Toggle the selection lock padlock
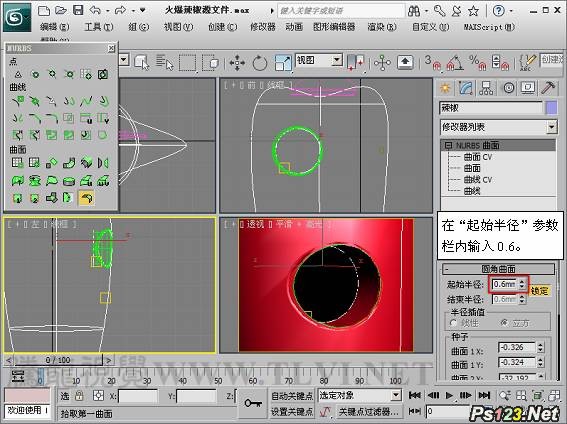The height and width of the screenshot is (424, 567). pos(79,396)
